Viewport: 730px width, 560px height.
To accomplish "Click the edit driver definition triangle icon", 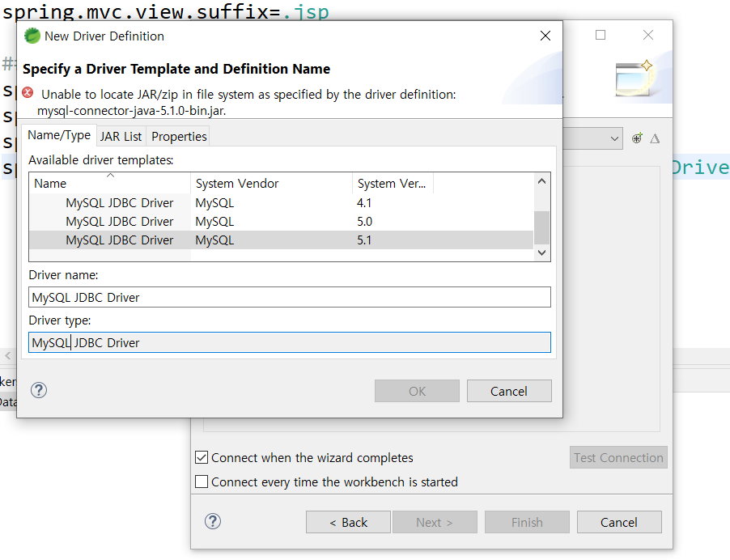I will tap(655, 138).
